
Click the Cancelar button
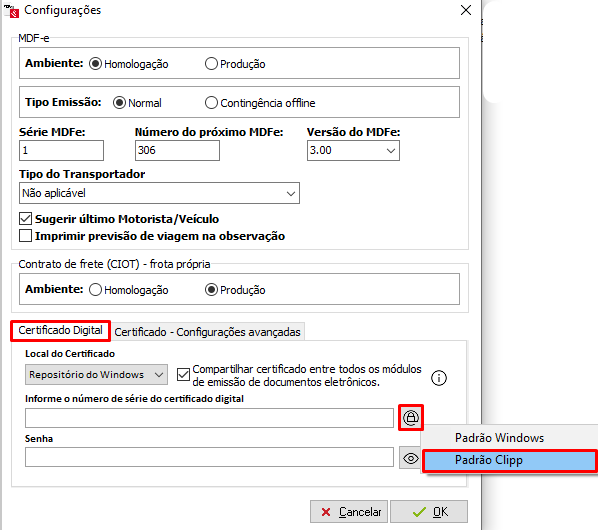pos(349,511)
